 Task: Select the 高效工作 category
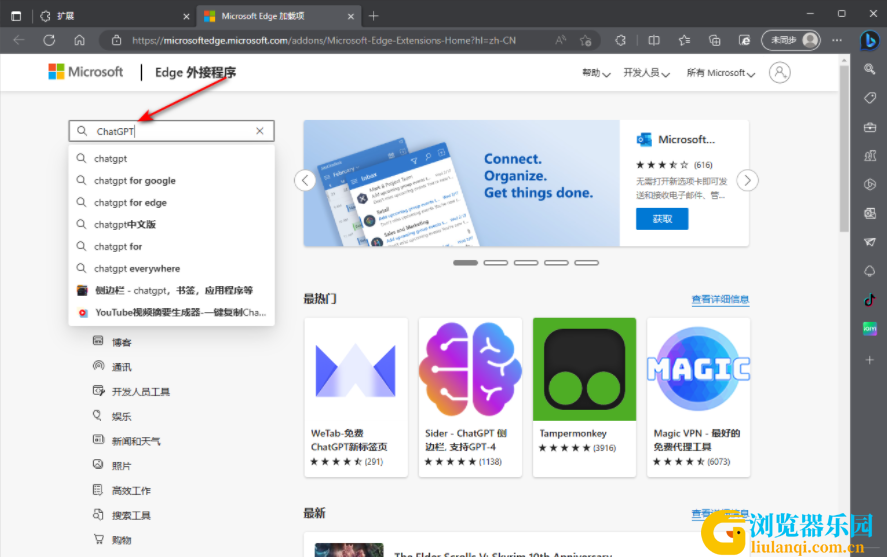(x=122, y=490)
